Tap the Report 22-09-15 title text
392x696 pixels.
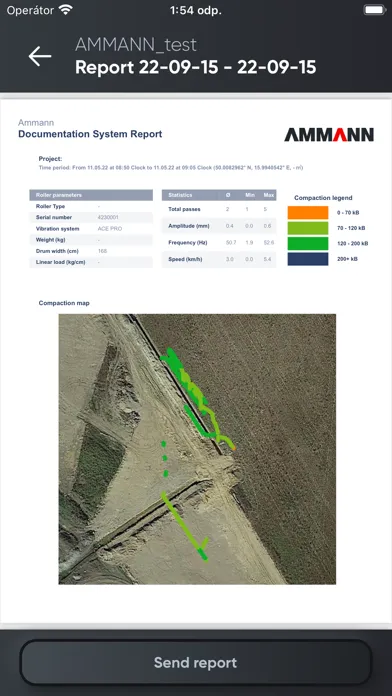click(x=195, y=67)
